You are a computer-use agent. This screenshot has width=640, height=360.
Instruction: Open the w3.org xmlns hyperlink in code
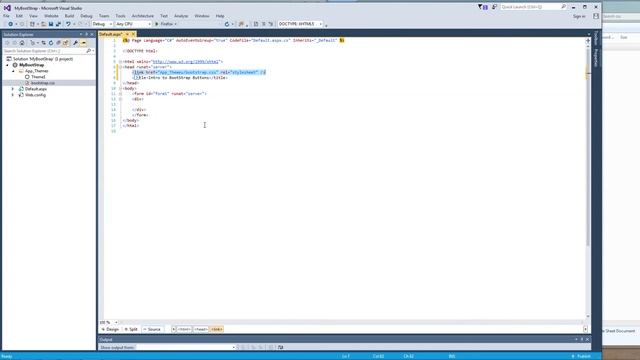click(x=186, y=62)
